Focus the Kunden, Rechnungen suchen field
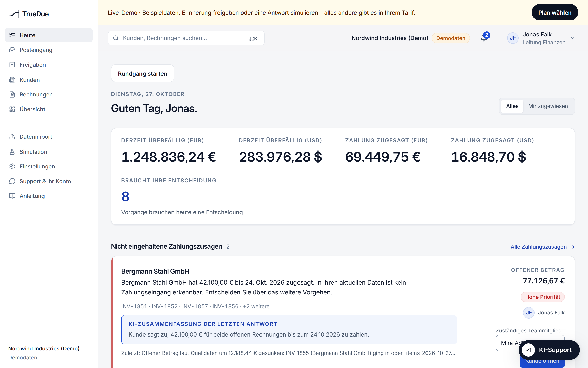Image resolution: width=588 pixels, height=368 pixels. pyautogui.click(x=186, y=38)
